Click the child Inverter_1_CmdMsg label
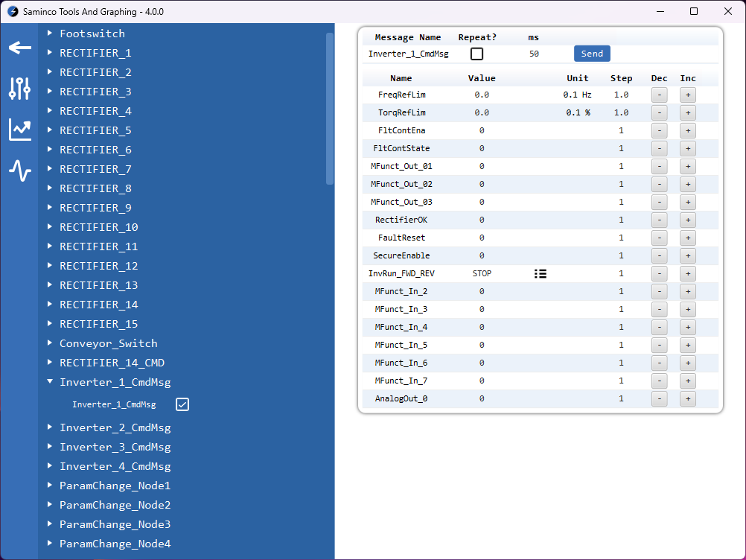Image resolution: width=746 pixels, height=560 pixels. 114,404
